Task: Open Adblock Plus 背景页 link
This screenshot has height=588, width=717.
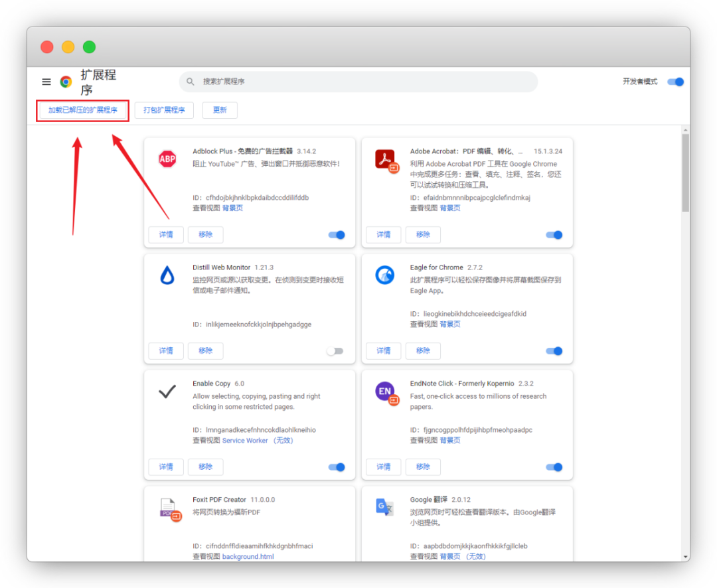Action: tap(233, 208)
